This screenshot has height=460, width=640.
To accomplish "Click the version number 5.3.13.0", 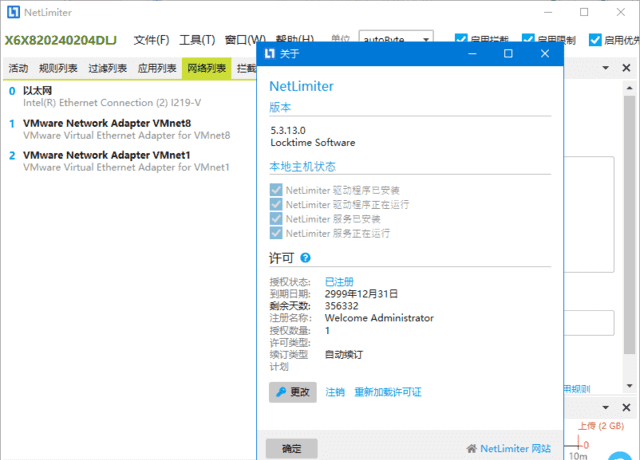I will pos(288,130).
